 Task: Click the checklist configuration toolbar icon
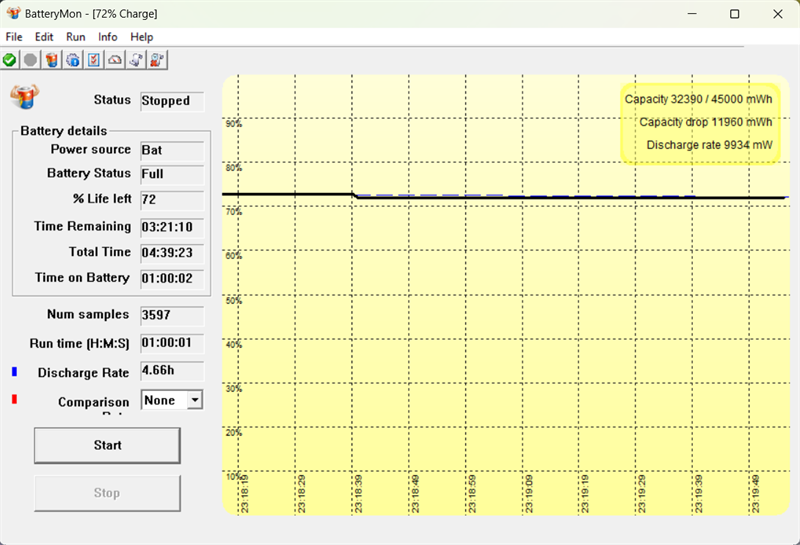coord(94,60)
